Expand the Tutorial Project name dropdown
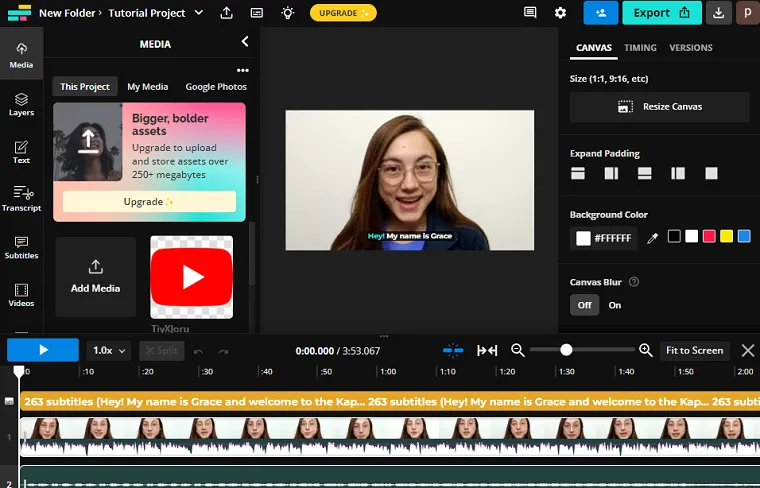760x488 pixels. (198, 13)
